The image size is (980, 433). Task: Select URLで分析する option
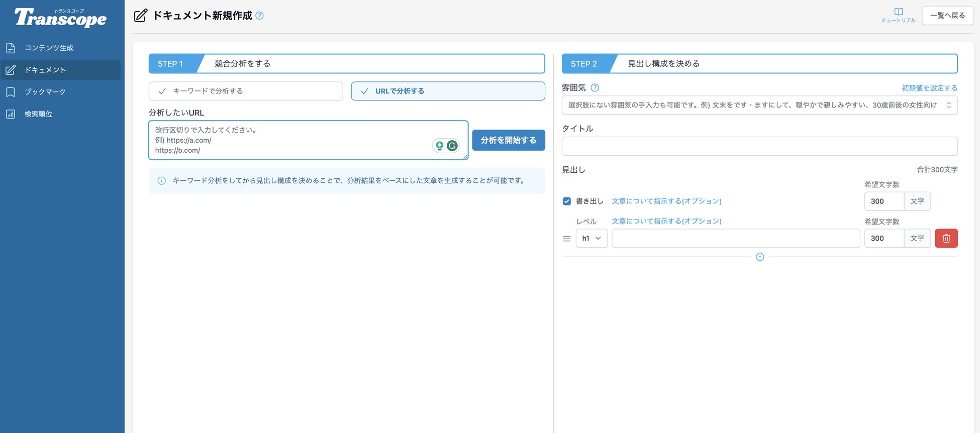click(448, 91)
